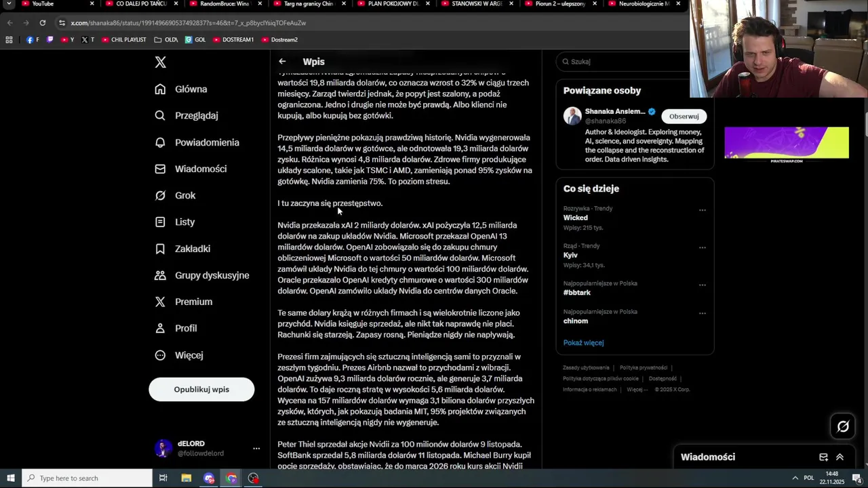Go back with Wpis arrow
Image resolution: width=868 pixels, height=488 pixels.
(282, 62)
